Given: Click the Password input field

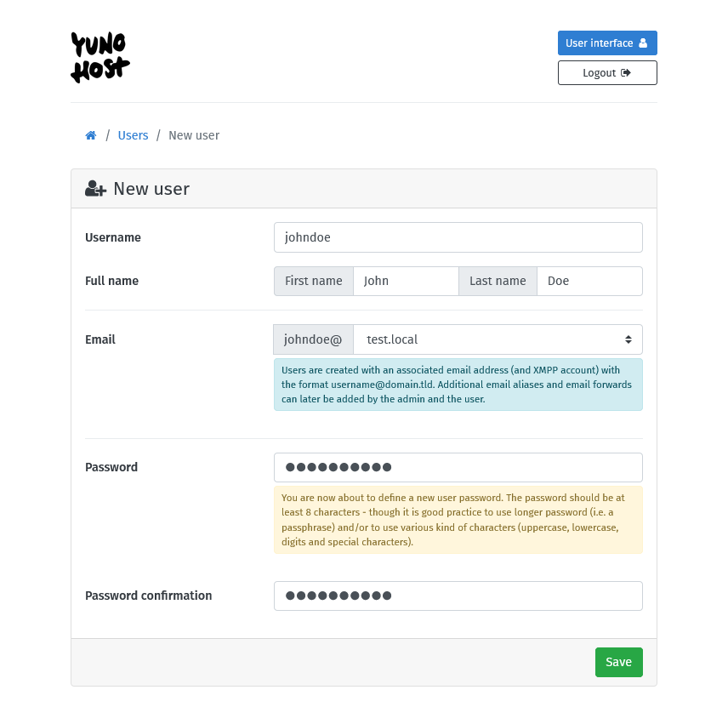Looking at the screenshot, I should pos(458,467).
